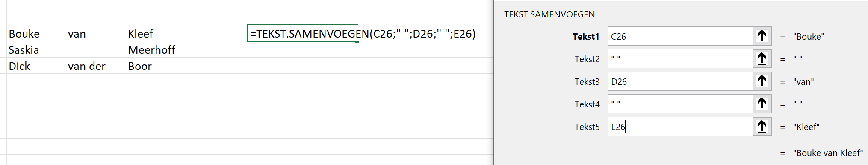The image size is (868, 165).
Task: Select the empty cell between Saskia and Meerhoff
Action: point(96,49)
